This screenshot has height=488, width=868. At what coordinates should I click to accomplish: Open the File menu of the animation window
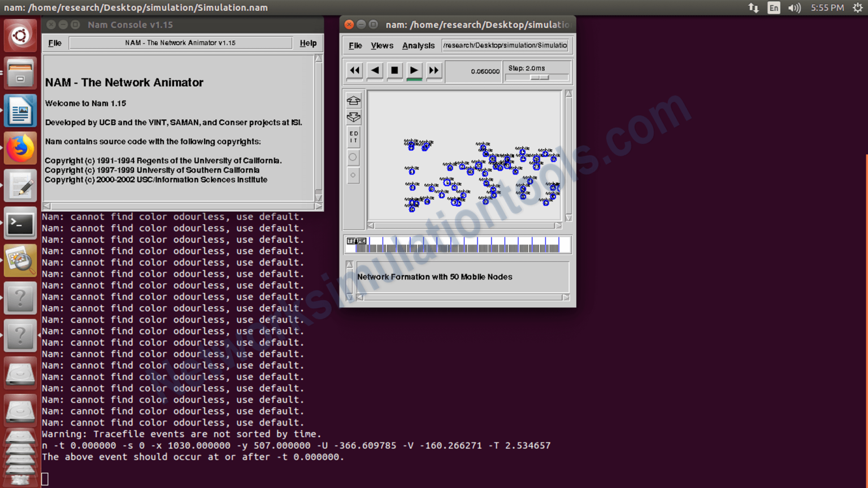point(355,45)
